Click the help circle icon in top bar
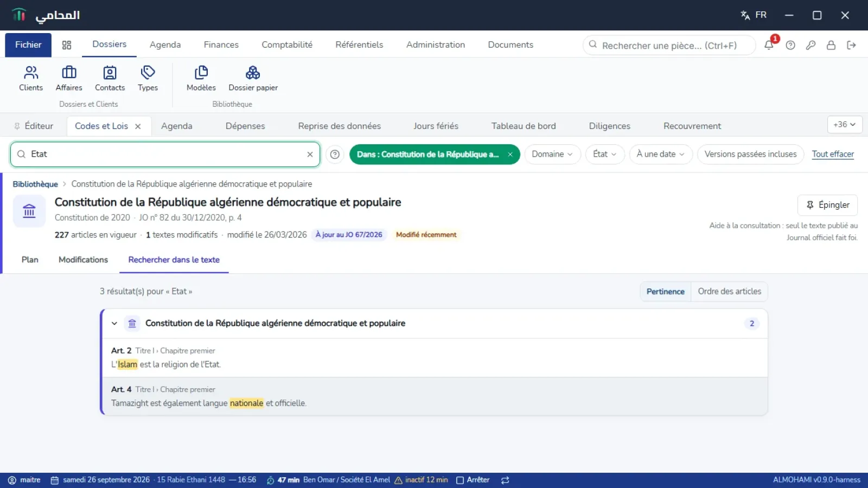Screen dimensions: 868x488 click(790, 45)
